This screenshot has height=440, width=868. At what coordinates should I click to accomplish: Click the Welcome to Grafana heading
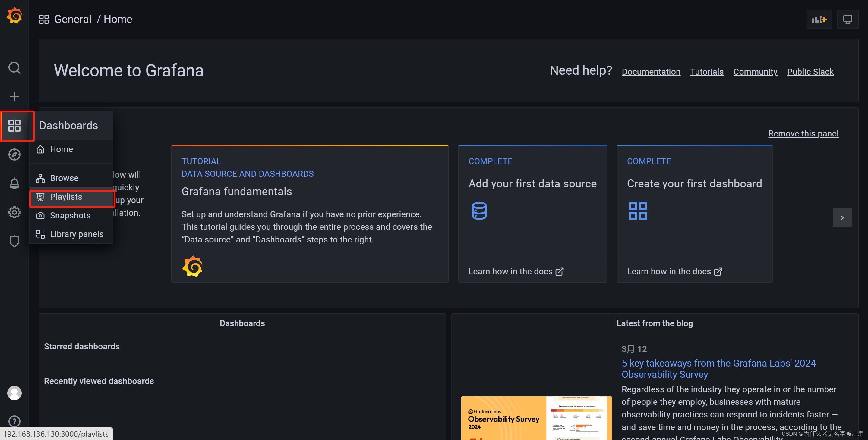(x=129, y=70)
